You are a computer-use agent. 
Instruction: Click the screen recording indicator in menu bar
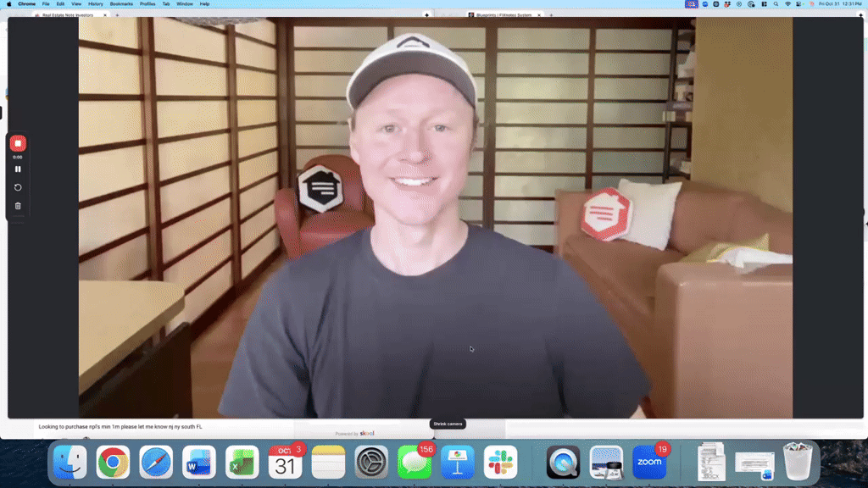click(x=692, y=4)
